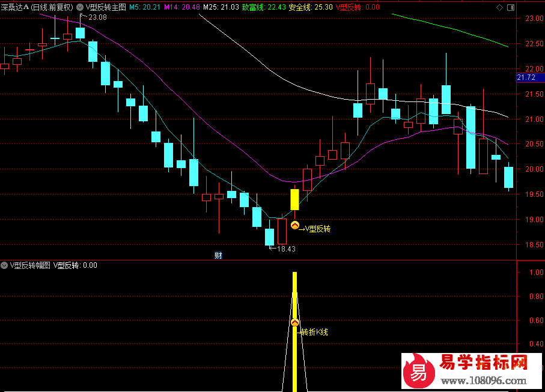
Task: Click the 易学指标网 watermark text
Action: coord(484,363)
